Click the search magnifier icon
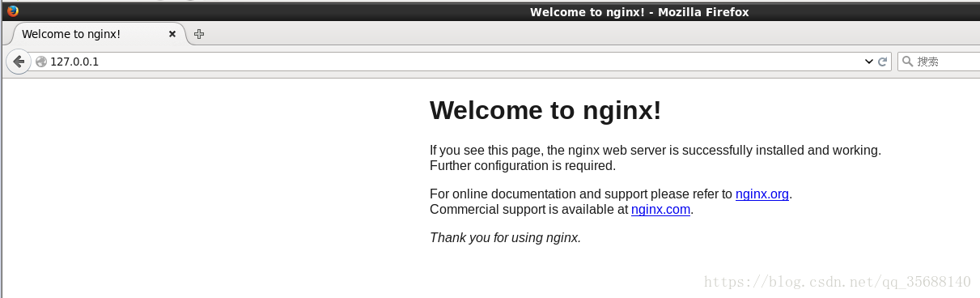Image resolution: width=980 pixels, height=298 pixels. point(908,62)
